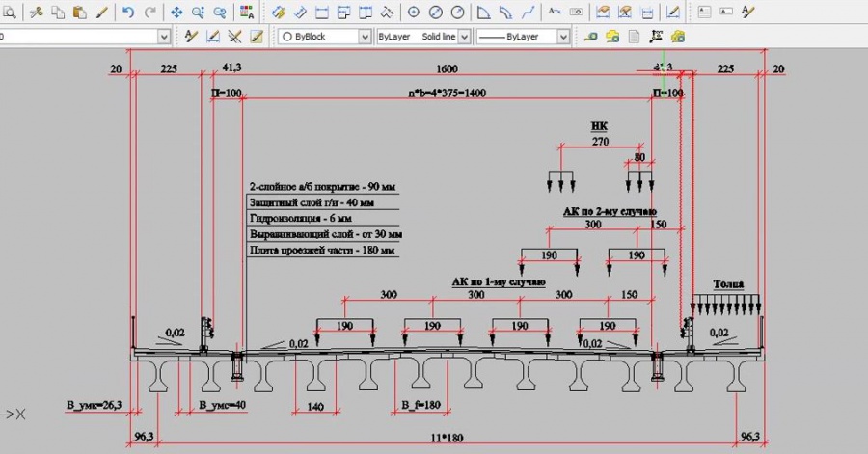868x454 pixels.
Task: Open the ByBlock color dropdown
Action: (x=324, y=37)
